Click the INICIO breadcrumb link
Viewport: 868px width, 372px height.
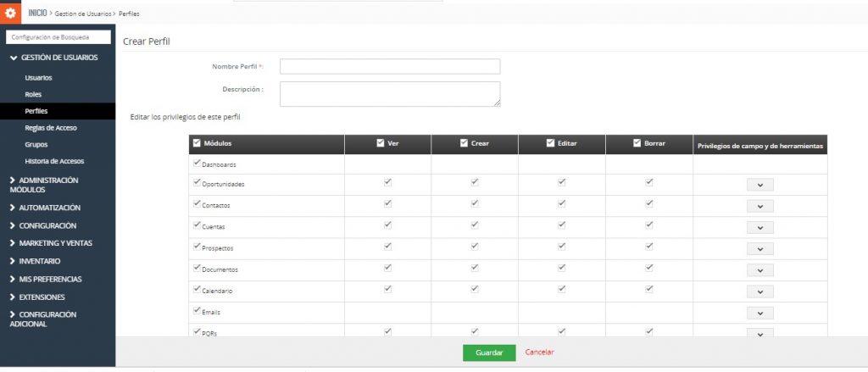click(37, 13)
